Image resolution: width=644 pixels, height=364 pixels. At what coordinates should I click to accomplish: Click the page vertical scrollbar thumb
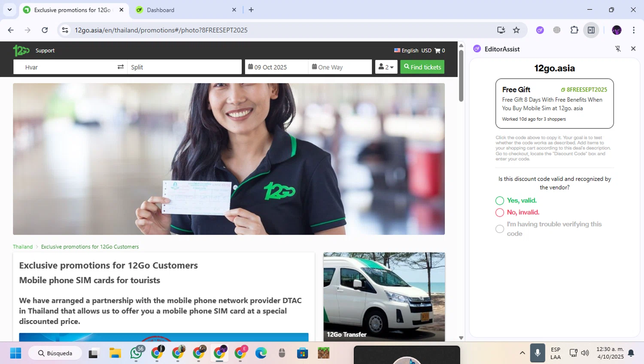tap(461, 76)
